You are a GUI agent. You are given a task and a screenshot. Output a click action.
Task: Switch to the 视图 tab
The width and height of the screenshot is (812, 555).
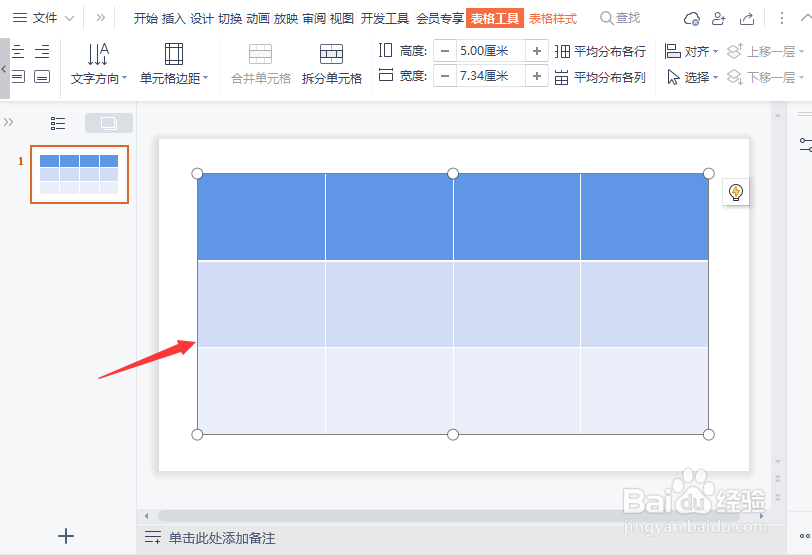(342, 19)
